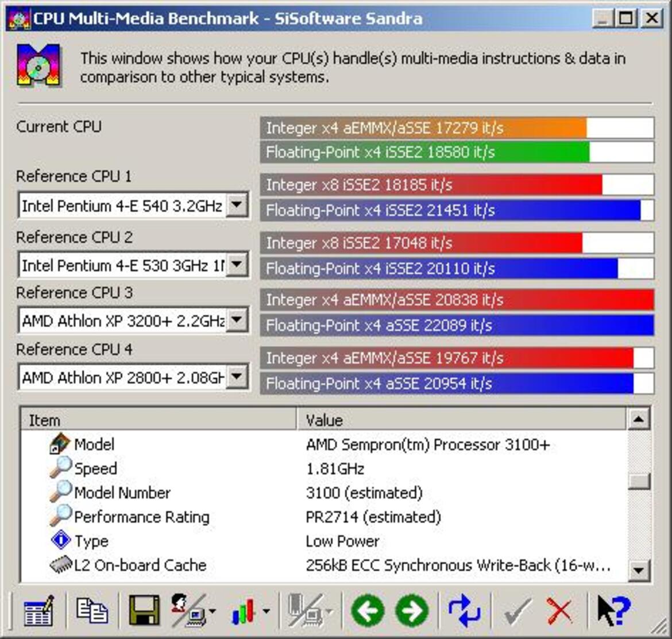Click the Value column header
The width and height of the screenshot is (672, 639).
coord(461,420)
